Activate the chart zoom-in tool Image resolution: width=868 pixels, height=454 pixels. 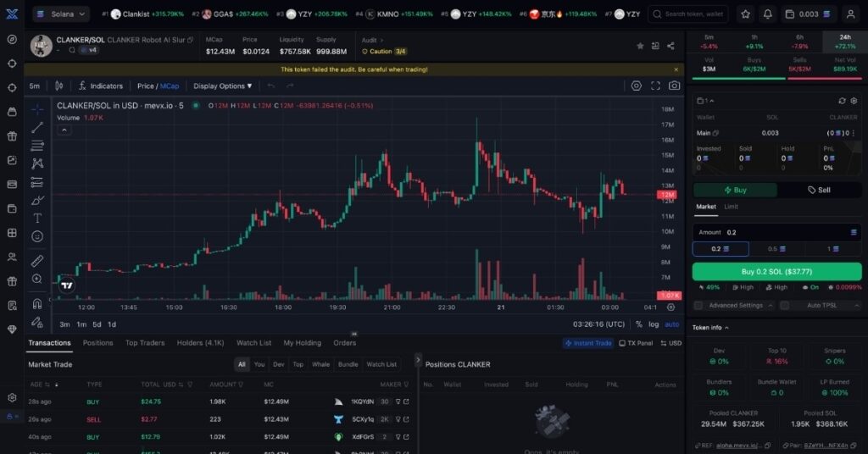[37, 280]
